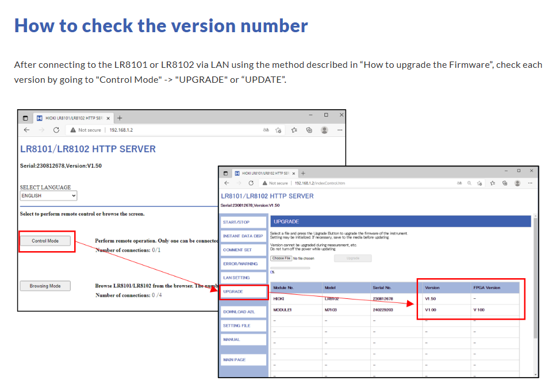Reload the indexControl.htm page in the front window
The width and height of the screenshot is (552, 392).
point(251,183)
